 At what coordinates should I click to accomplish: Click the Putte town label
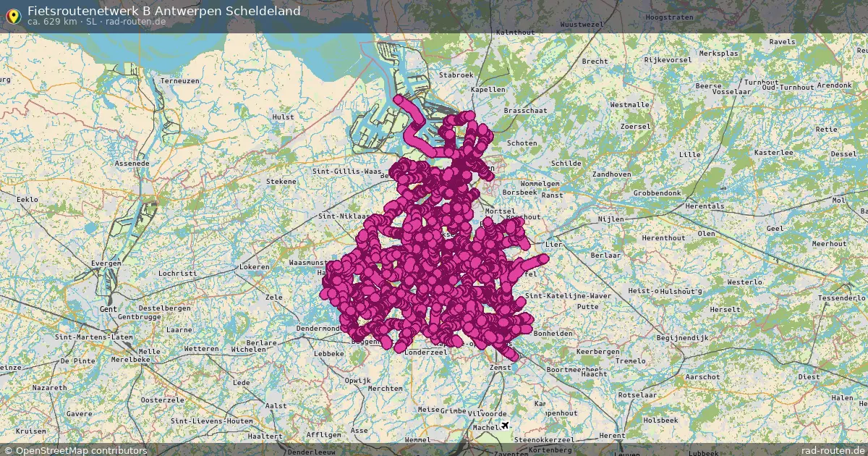(588, 306)
